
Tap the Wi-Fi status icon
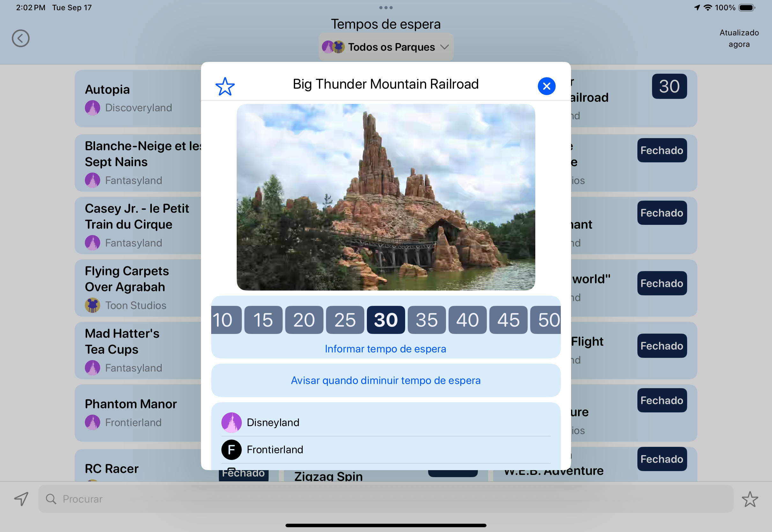(707, 8)
